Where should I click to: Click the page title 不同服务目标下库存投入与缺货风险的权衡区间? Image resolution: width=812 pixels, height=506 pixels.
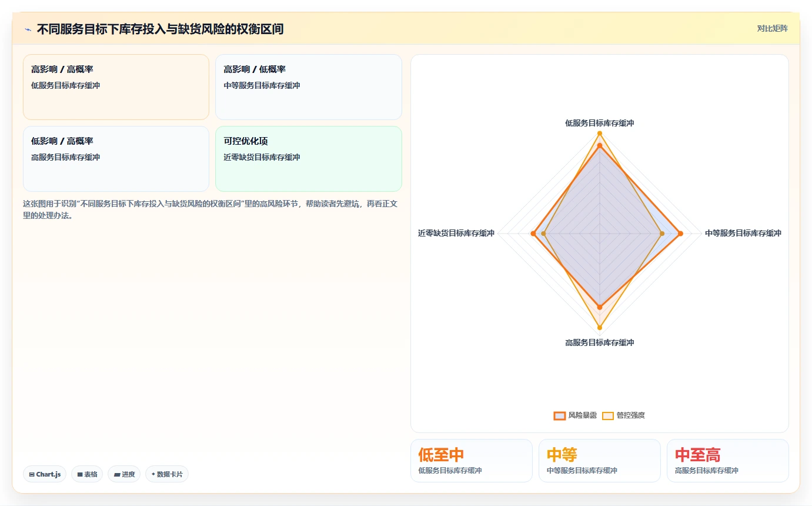(x=160, y=29)
